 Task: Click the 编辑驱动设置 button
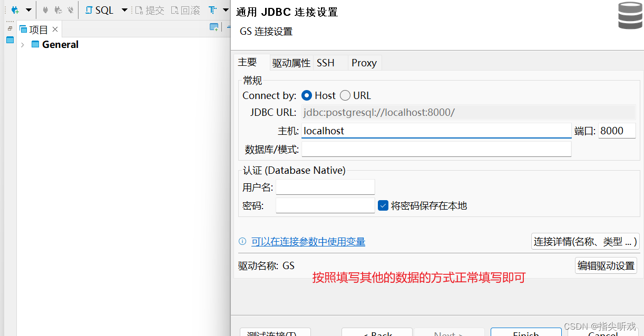click(606, 265)
